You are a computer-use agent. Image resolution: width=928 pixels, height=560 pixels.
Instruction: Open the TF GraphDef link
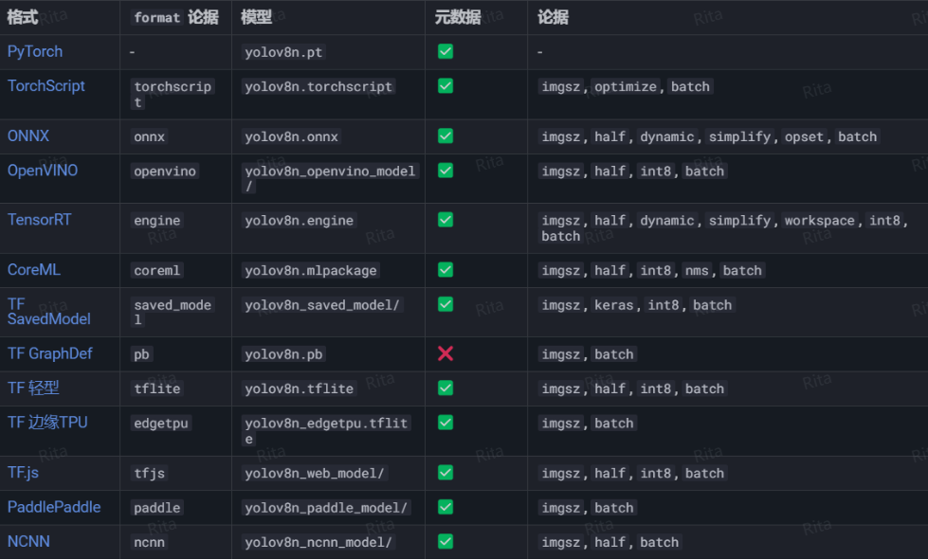click(x=49, y=353)
